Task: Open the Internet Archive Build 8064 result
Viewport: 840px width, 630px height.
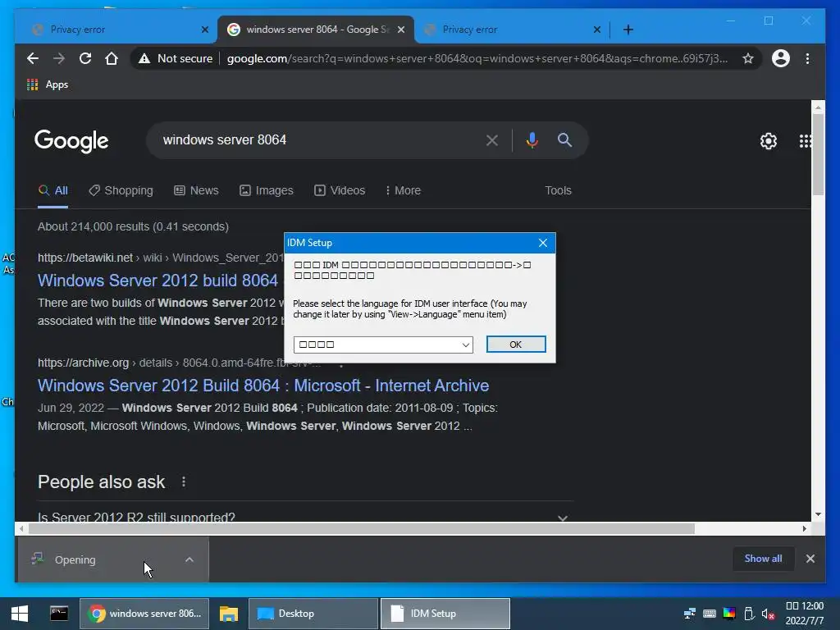Action: [x=263, y=386]
